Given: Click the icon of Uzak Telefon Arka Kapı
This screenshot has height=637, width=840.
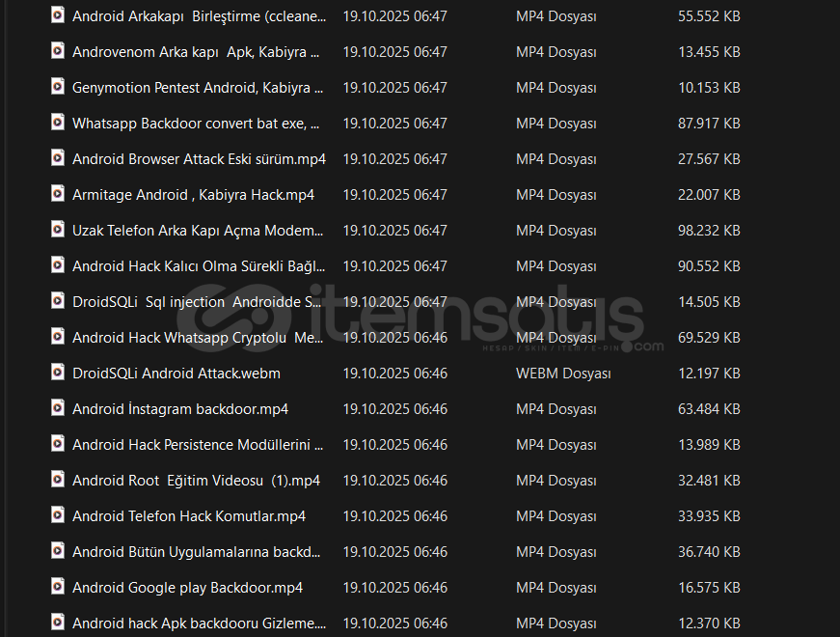Looking at the screenshot, I should click(x=57, y=230).
